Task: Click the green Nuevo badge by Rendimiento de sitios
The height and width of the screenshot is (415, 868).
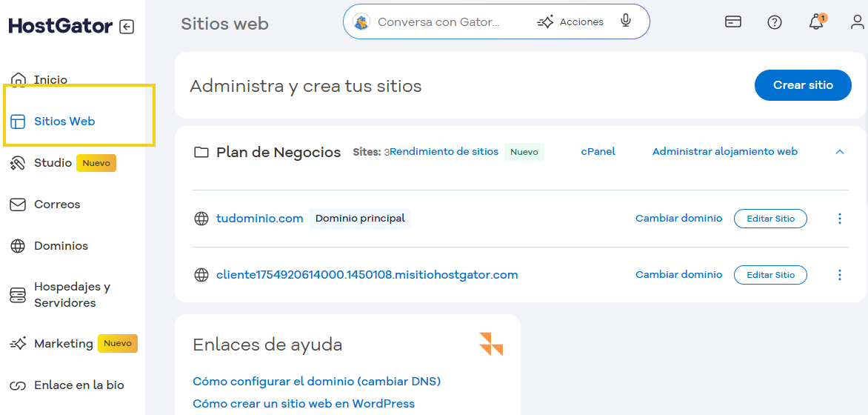Action: coord(524,152)
